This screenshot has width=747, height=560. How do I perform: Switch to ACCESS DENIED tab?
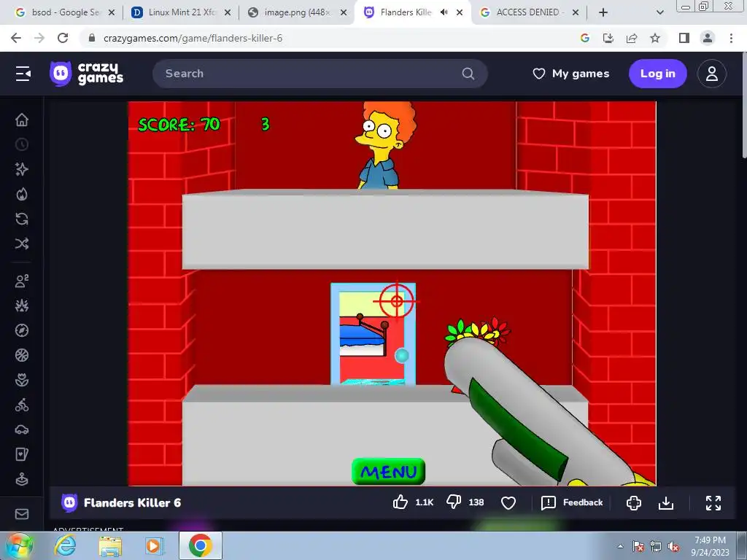point(528,12)
